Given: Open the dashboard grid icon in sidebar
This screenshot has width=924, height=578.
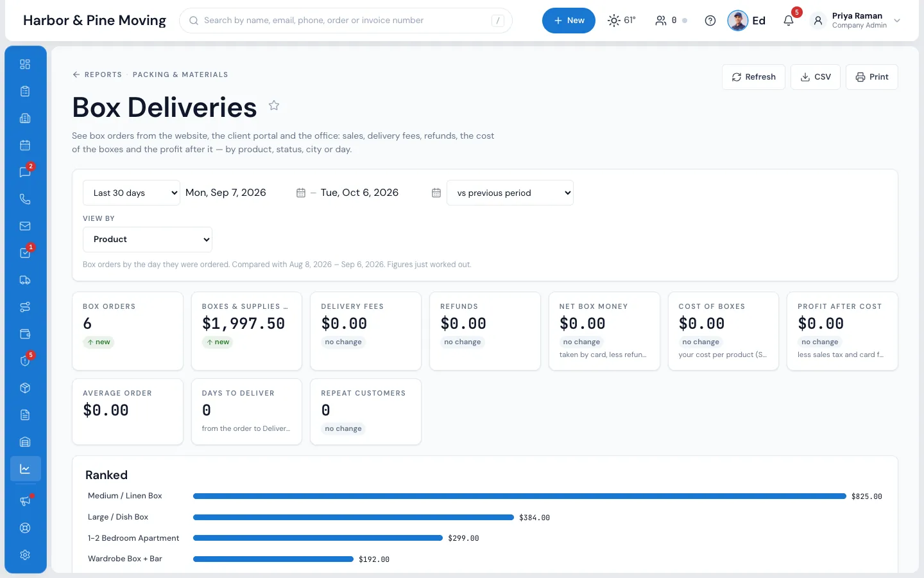Looking at the screenshot, I should pyautogui.click(x=25, y=64).
